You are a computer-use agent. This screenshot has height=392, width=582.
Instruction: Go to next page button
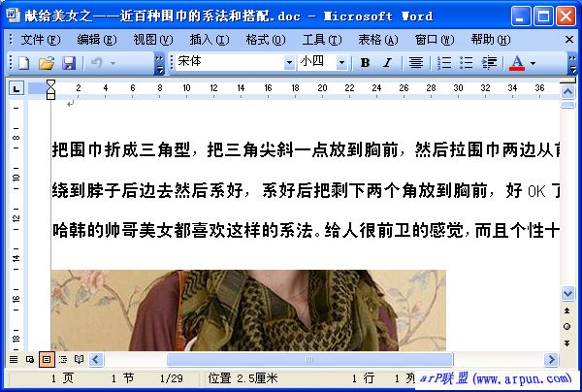point(567,343)
